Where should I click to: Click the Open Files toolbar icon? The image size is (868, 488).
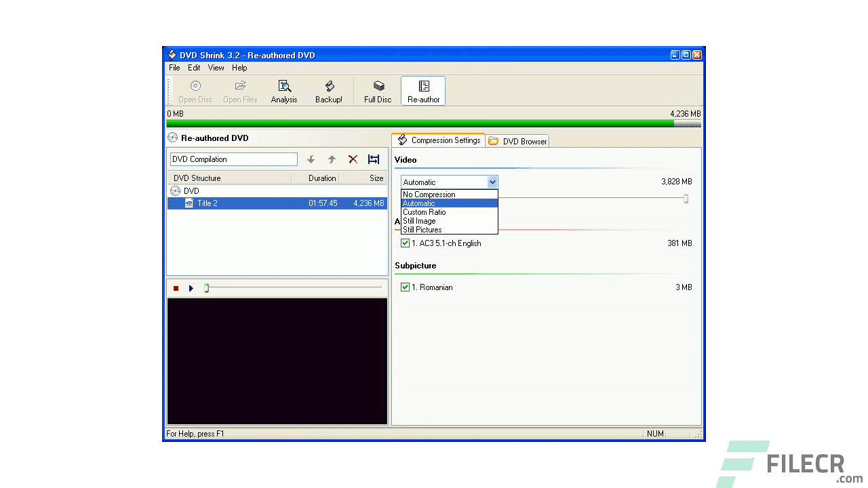pyautogui.click(x=239, y=91)
